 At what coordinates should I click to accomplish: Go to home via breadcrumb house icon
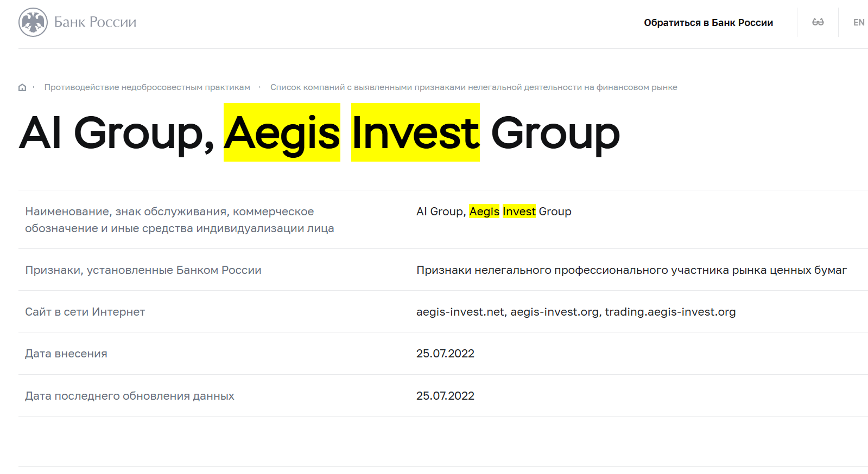22,87
